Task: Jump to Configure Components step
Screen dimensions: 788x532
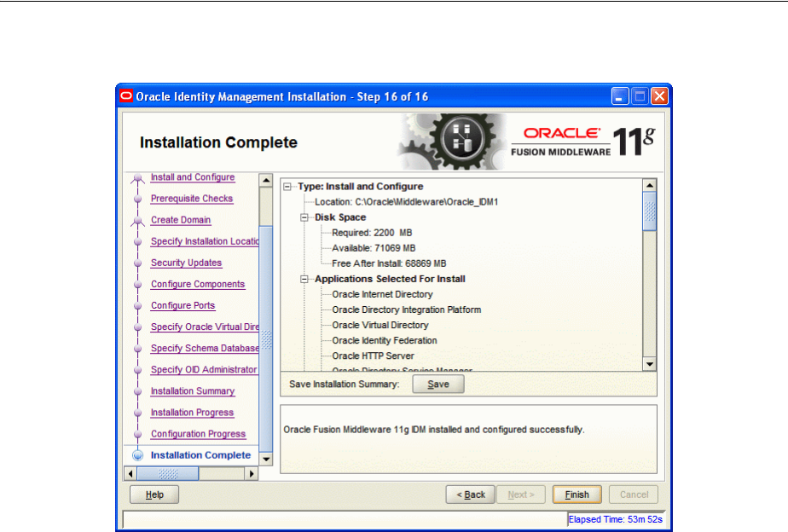Action: click(198, 285)
